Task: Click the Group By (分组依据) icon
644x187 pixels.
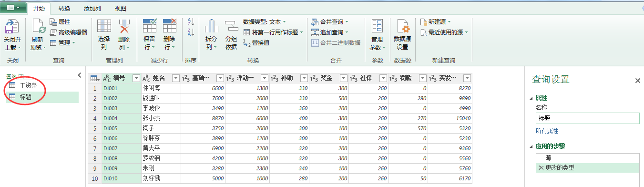Action: coord(231,27)
